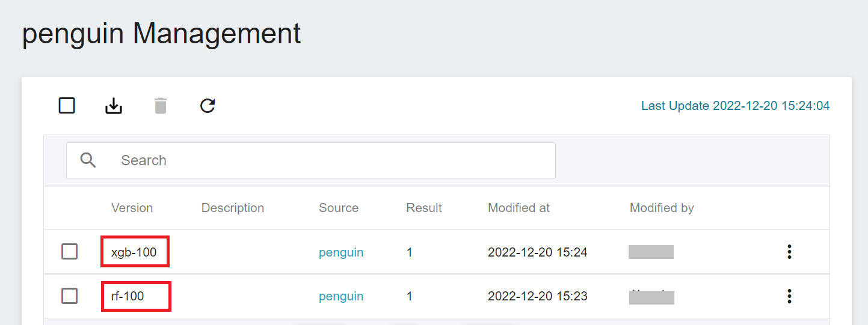Open three-dot menu for rf-100 row

click(789, 296)
